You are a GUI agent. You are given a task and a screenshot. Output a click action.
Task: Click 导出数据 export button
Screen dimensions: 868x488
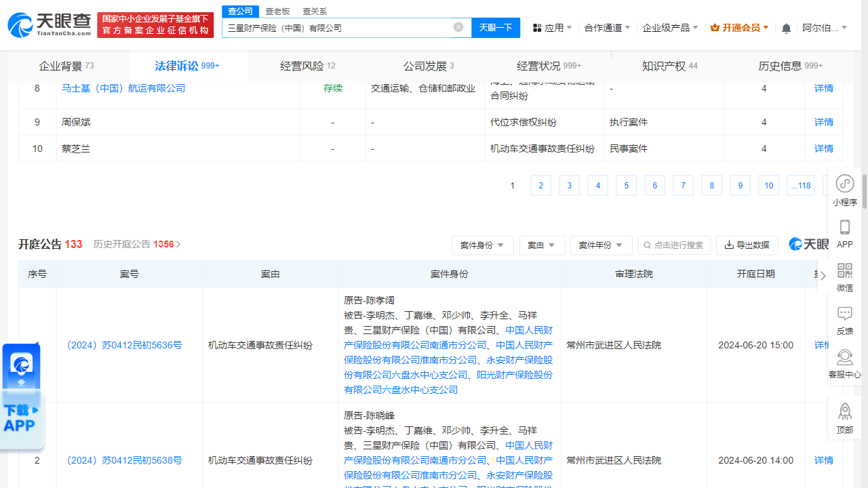(x=747, y=245)
